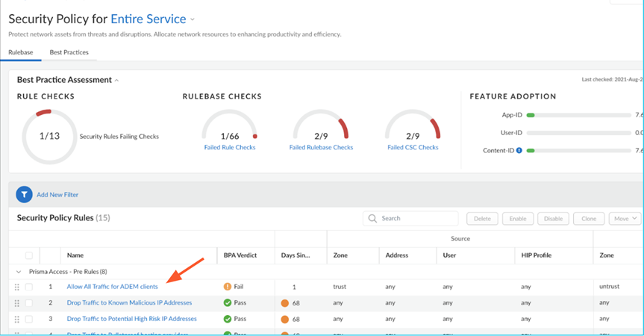Click the blue filter funnel icon
Screen dimensions: 644x336
point(25,194)
